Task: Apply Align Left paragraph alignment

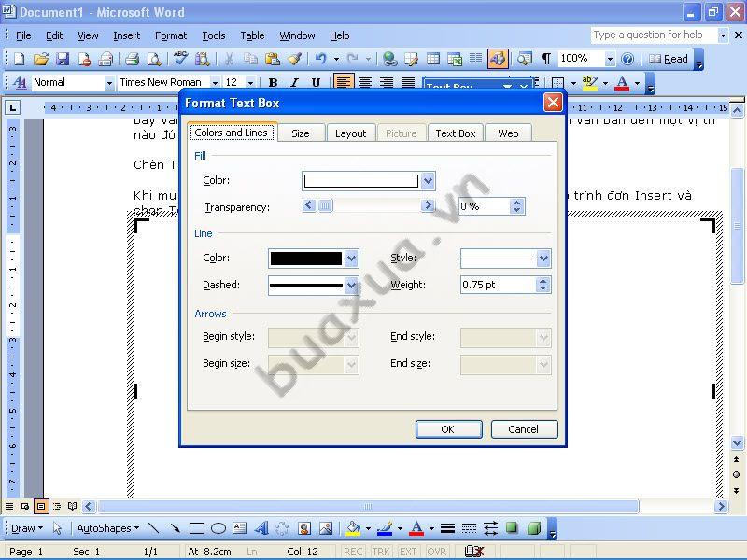Action: (x=343, y=82)
